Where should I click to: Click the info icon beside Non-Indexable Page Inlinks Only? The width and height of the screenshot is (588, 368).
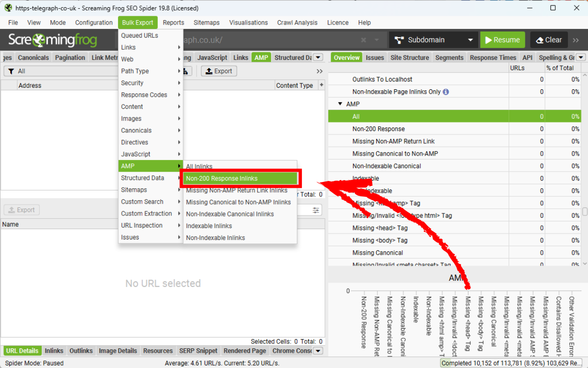click(445, 92)
